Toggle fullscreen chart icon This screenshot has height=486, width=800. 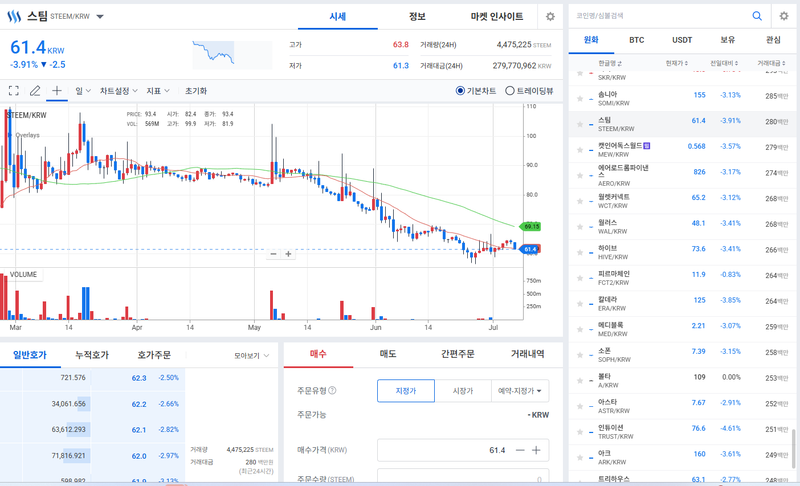14,91
